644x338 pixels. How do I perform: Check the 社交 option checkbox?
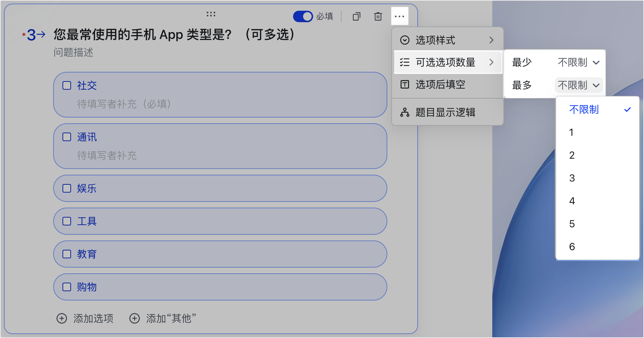coord(67,85)
